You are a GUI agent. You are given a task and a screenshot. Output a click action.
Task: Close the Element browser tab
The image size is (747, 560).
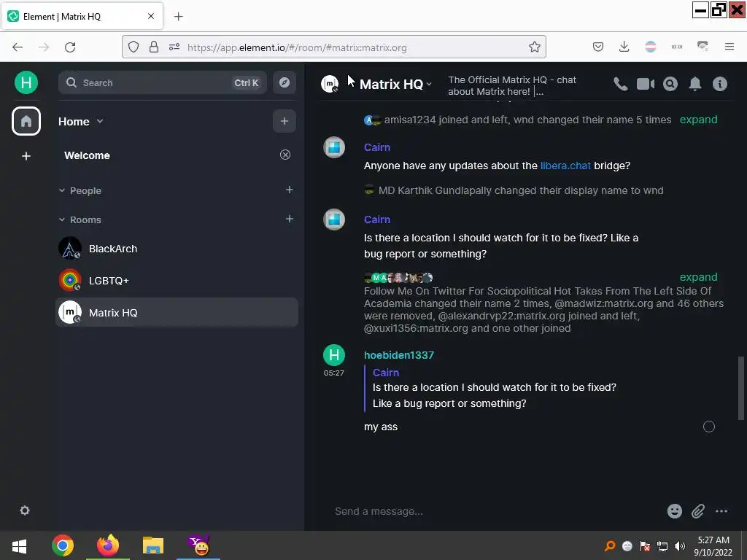coord(150,16)
